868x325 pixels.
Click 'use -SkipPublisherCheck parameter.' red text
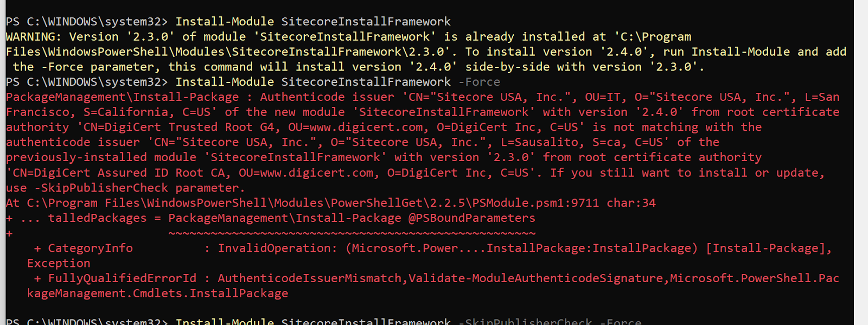click(125, 188)
